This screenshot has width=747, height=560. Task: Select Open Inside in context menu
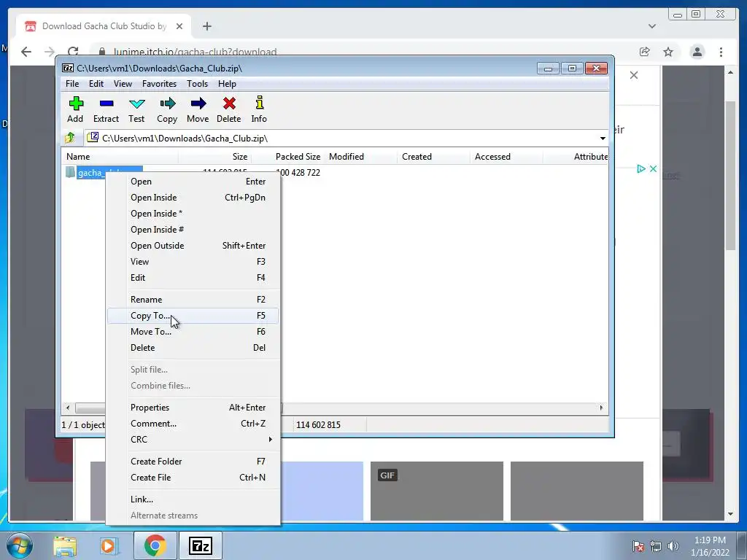(193, 198)
